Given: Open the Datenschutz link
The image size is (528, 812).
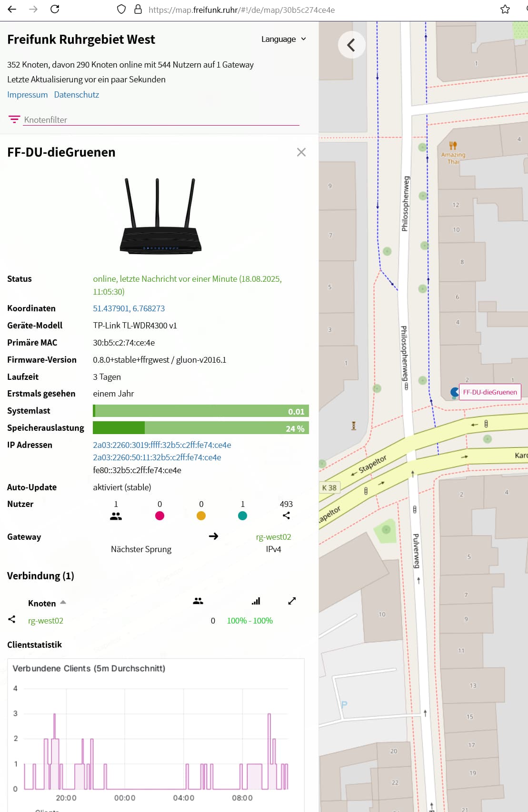Looking at the screenshot, I should [76, 95].
